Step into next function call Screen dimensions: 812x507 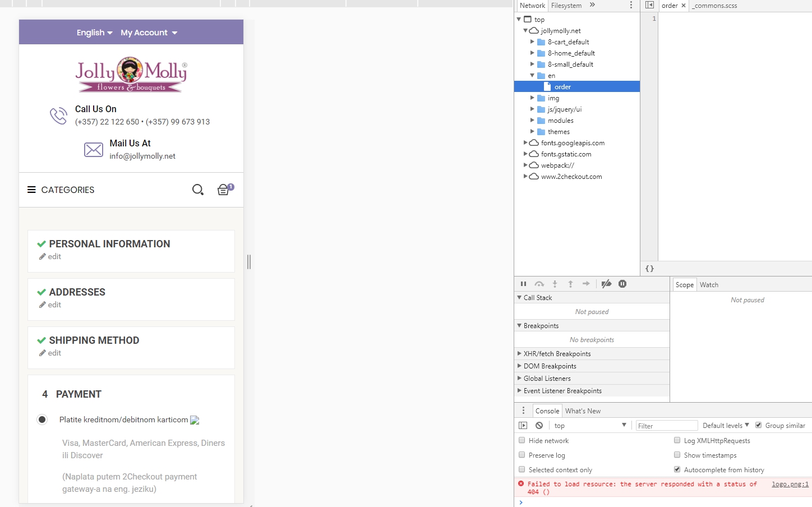[555, 284]
